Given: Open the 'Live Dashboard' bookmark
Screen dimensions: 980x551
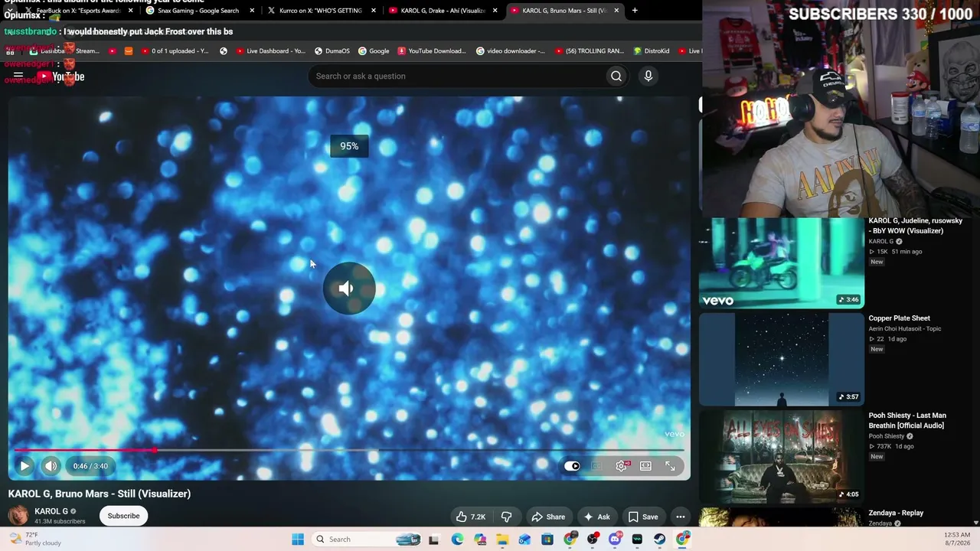Looking at the screenshot, I should (x=270, y=51).
